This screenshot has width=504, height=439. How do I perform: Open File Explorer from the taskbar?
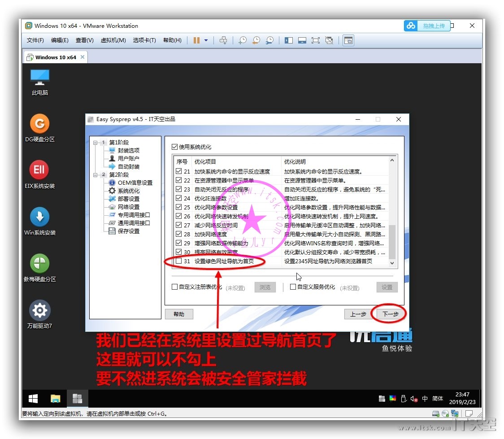(x=55, y=399)
